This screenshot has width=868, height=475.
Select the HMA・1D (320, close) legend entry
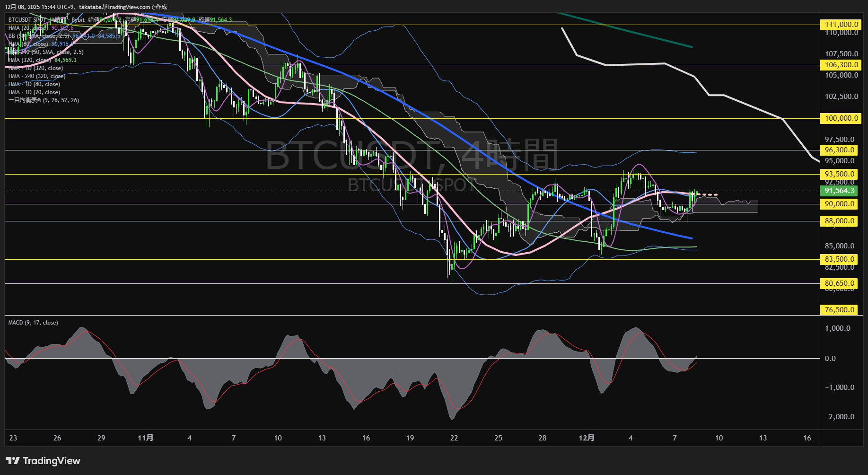tap(29, 68)
